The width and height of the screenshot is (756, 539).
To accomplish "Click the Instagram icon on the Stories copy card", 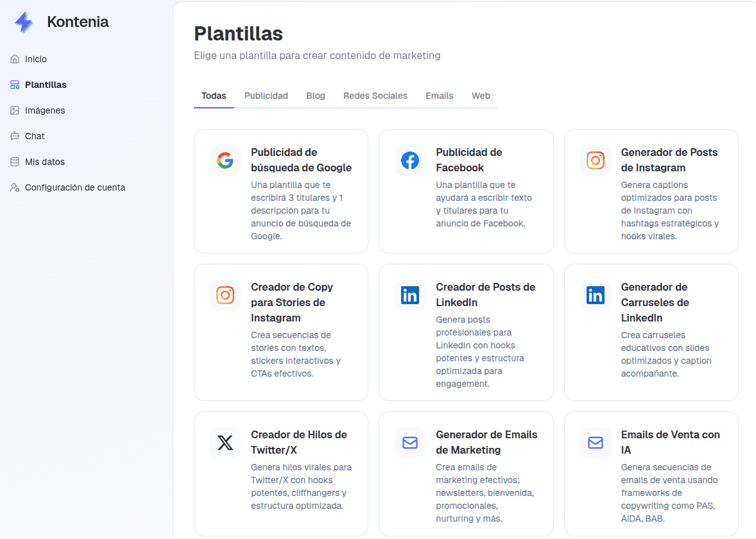I will click(225, 295).
